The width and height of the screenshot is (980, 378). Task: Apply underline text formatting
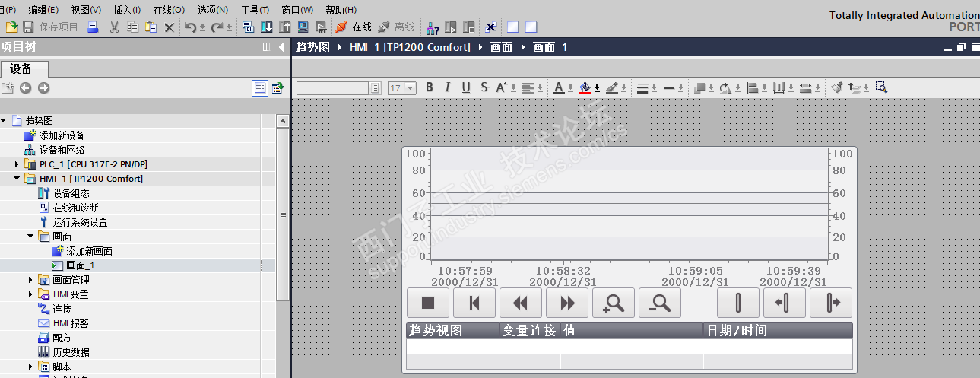466,87
